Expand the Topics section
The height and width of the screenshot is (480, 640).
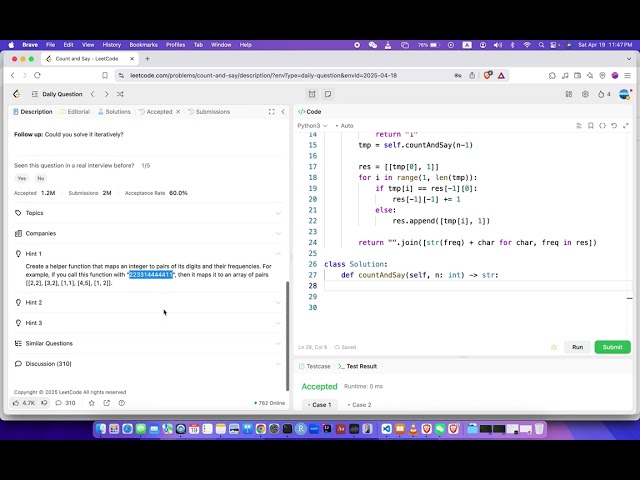(x=148, y=213)
